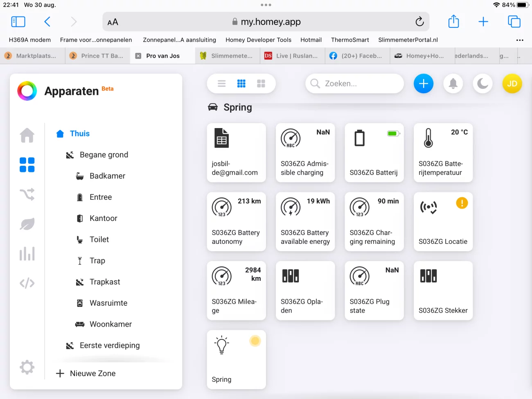532x399 pixels.
Task: Open the S036ZG Locatie device tile
Action: [x=443, y=221]
